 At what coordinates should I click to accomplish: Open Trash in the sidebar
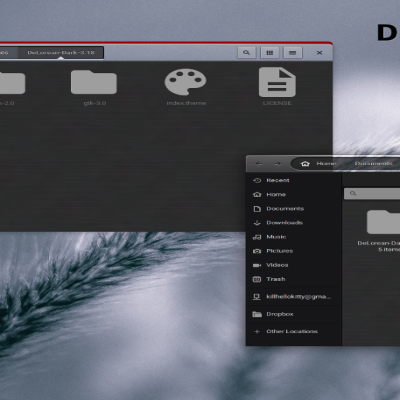click(x=294, y=279)
